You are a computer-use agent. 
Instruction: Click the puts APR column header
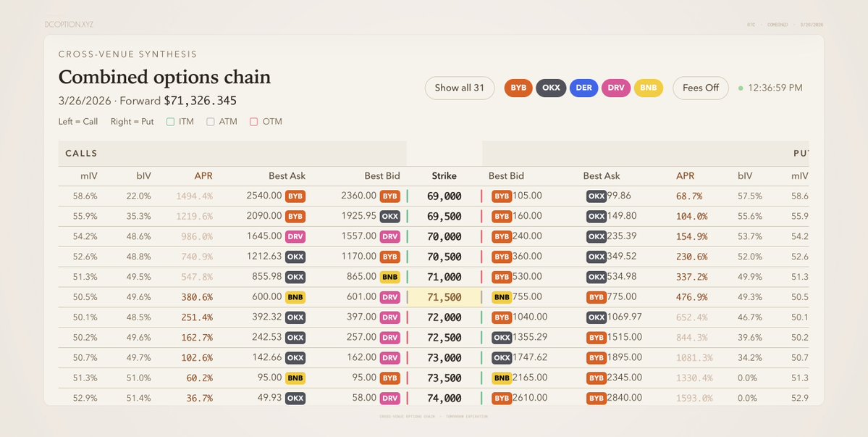click(x=685, y=176)
